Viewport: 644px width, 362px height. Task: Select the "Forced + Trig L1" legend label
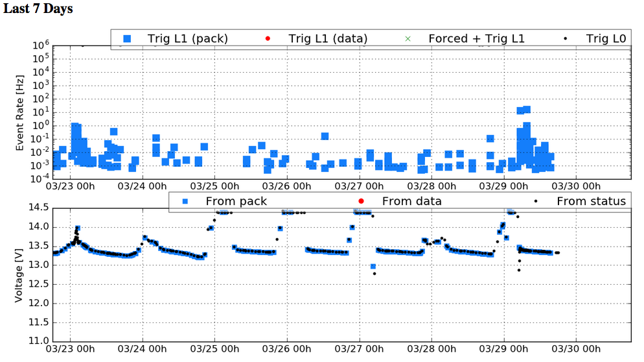(476, 39)
